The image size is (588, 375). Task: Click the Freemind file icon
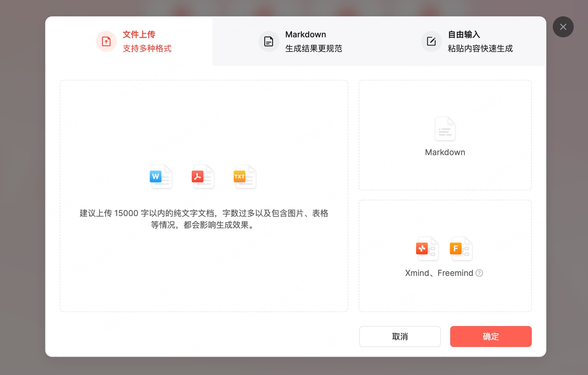(461, 248)
